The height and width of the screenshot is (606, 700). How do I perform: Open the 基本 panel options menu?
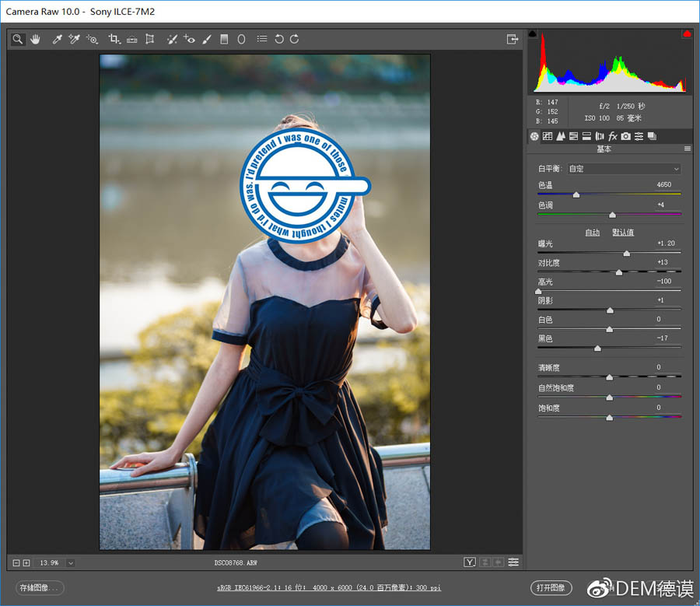pos(687,149)
